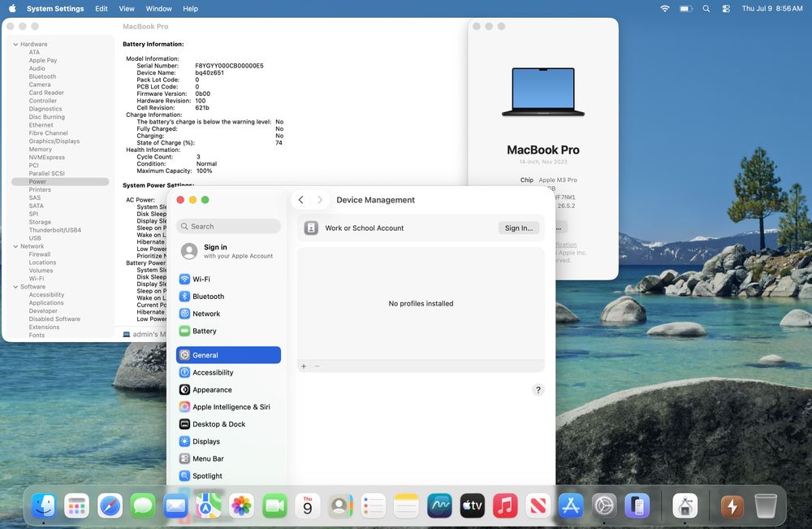Image resolution: width=812 pixels, height=529 pixels.
Task: Open Trash in the Dock
Action: (x=765, y=505)
